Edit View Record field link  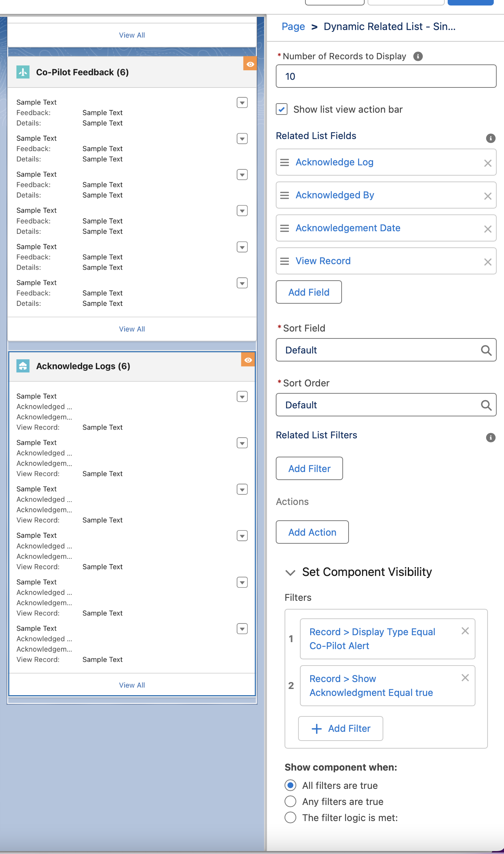[x=323, y=261]
